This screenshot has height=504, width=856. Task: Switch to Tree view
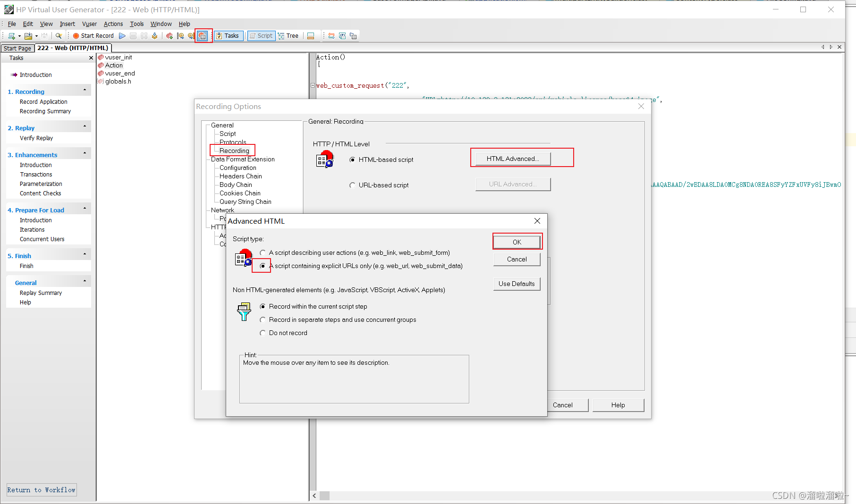point(288,36)
